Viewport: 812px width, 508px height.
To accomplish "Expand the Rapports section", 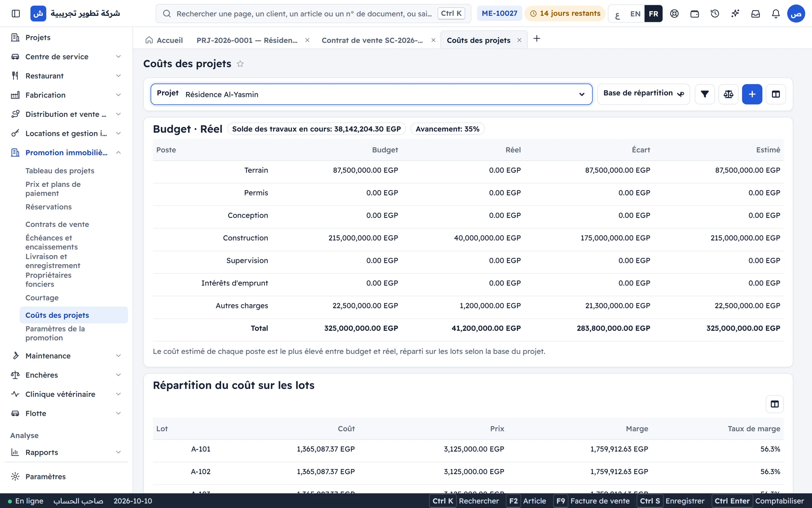I will pyautogui.click(x=66, y=452).
